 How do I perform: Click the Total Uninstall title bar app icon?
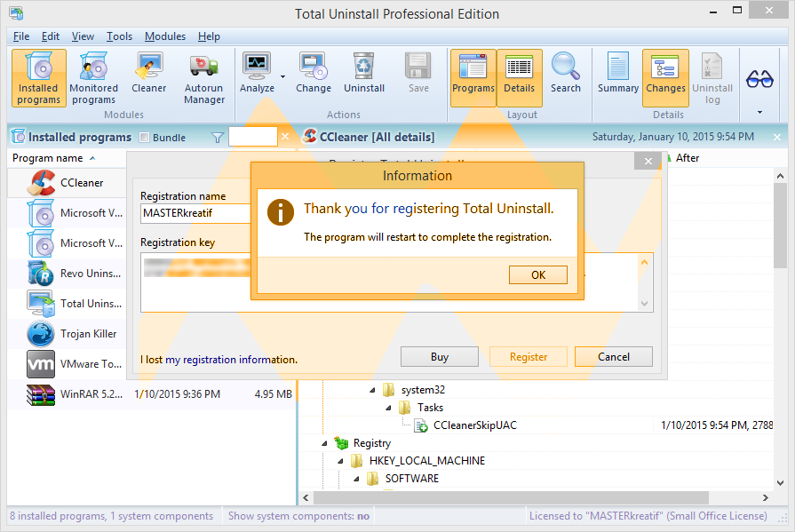(16, 13)
